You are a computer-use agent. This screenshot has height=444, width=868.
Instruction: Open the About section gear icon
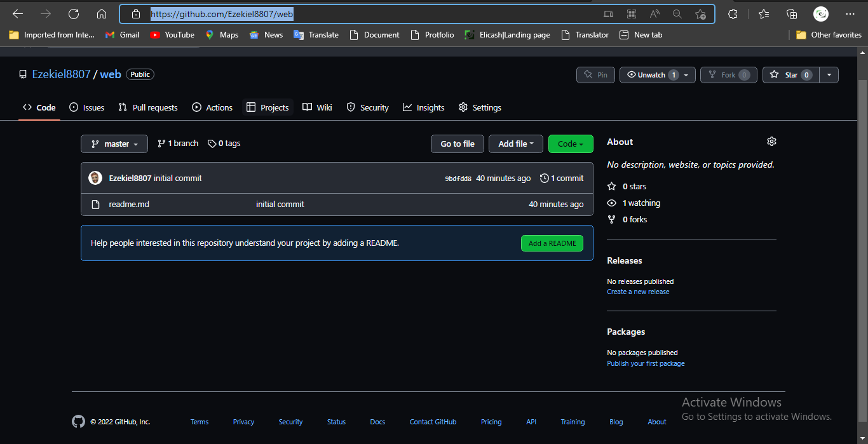point(771,142)
